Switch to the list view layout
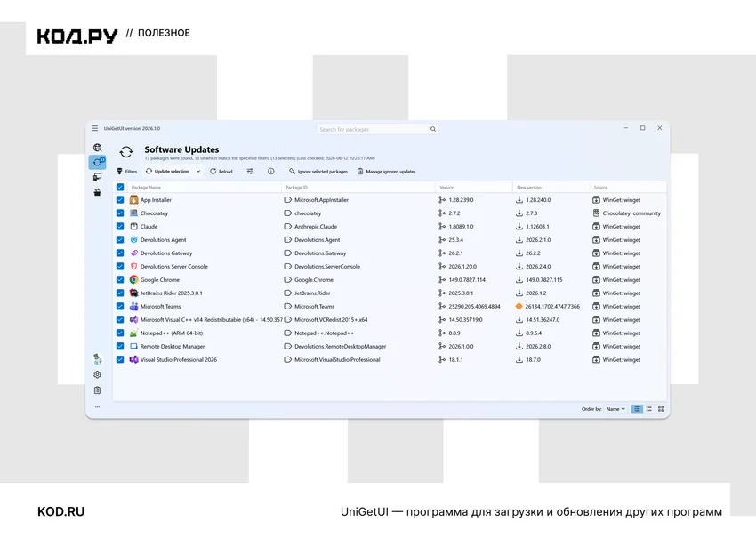Image resolution: width=756 pixels, height=538 pixels. tap(637, 409)
